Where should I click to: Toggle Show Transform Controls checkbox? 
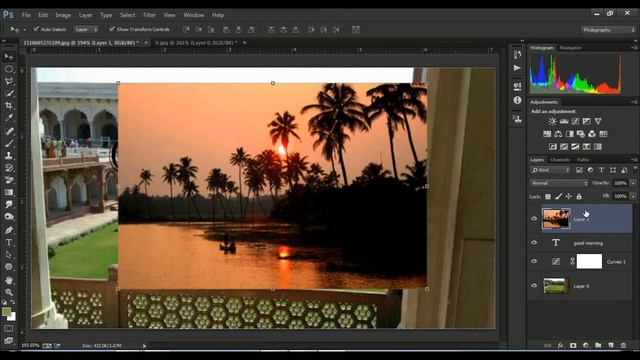click(x=111, y=29)
